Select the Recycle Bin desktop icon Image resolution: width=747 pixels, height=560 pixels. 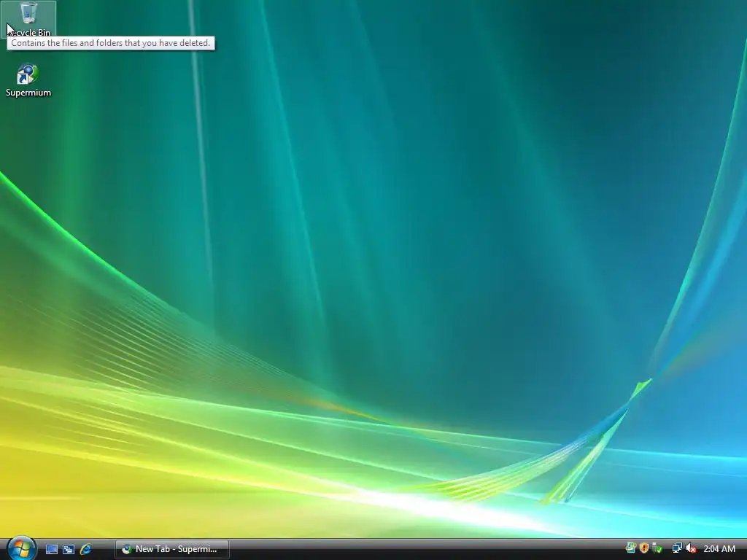pos(28,19)
